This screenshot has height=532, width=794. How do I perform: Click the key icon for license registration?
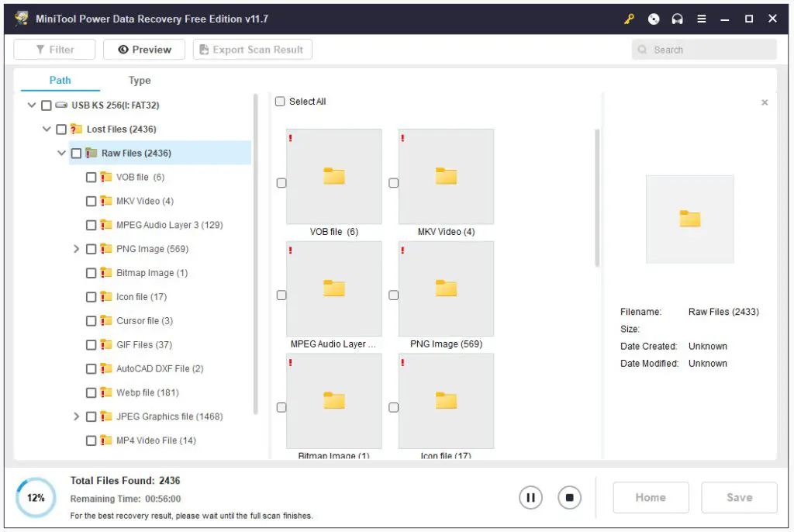click(x=629, y=19)
